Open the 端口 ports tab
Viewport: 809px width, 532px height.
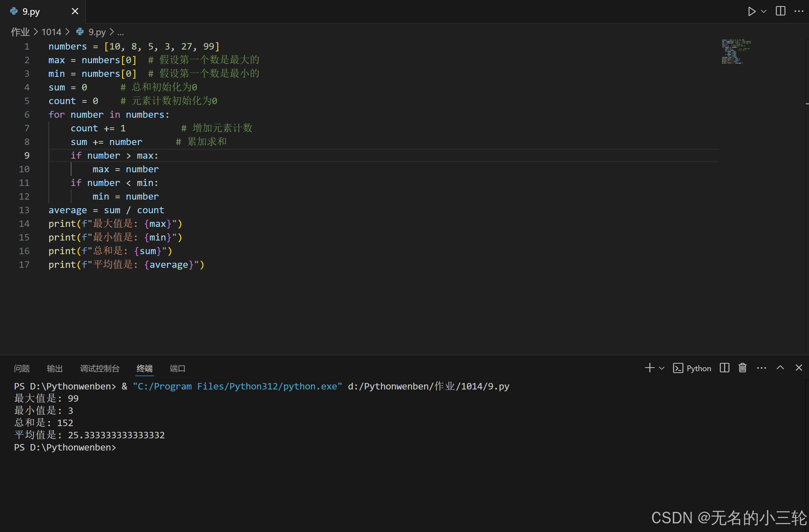click(x=177, y=369)
